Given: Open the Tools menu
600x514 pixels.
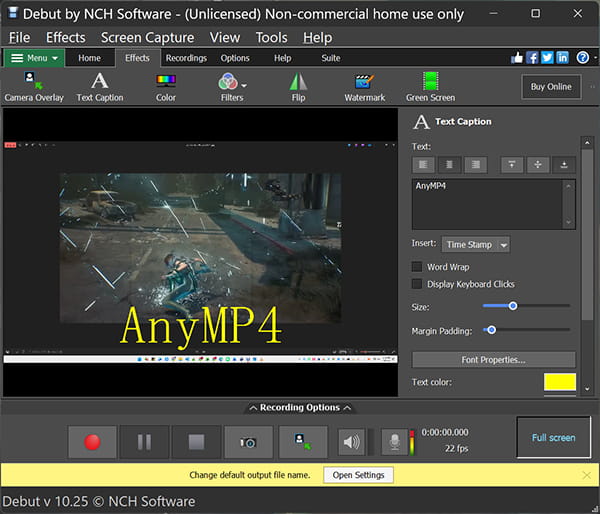Looking at the screenshot, I should (272, 38).
